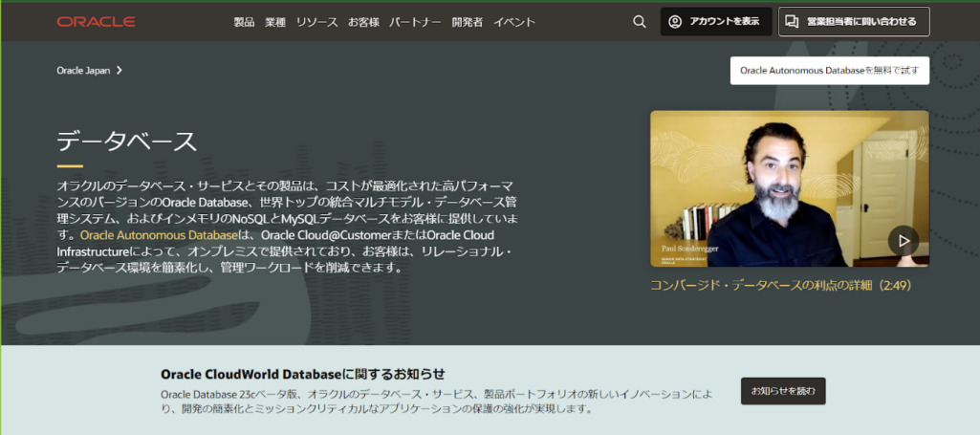Click the chevron after Oracle Japan
The height and width of the screenshot is (435, 980).
click(x=120, y=71)
